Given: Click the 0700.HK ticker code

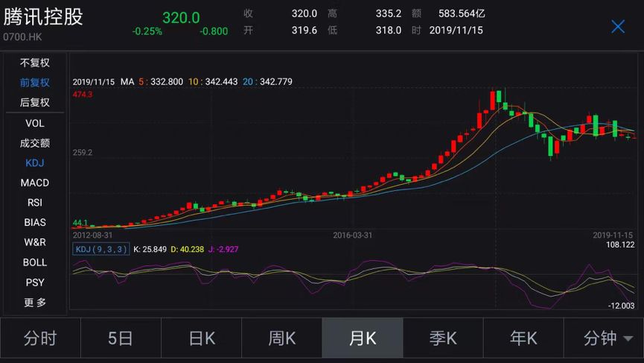Looking at the screenshot, I should 22,37.
